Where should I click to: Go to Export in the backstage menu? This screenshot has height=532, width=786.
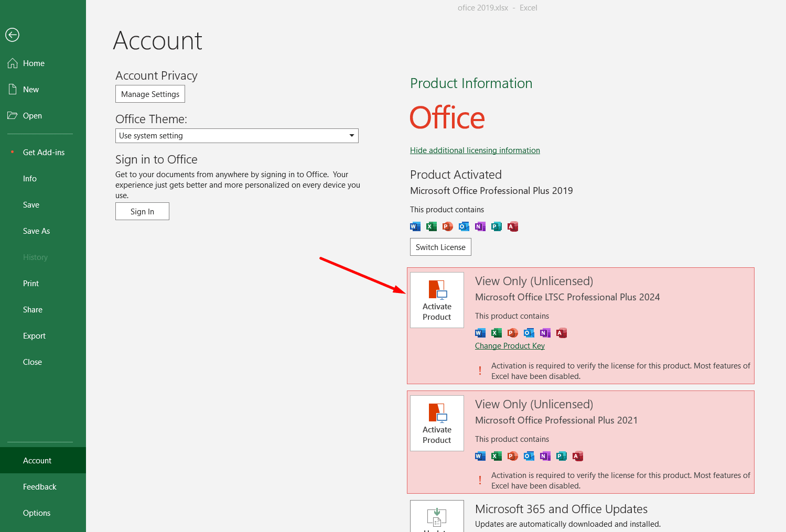34,336
